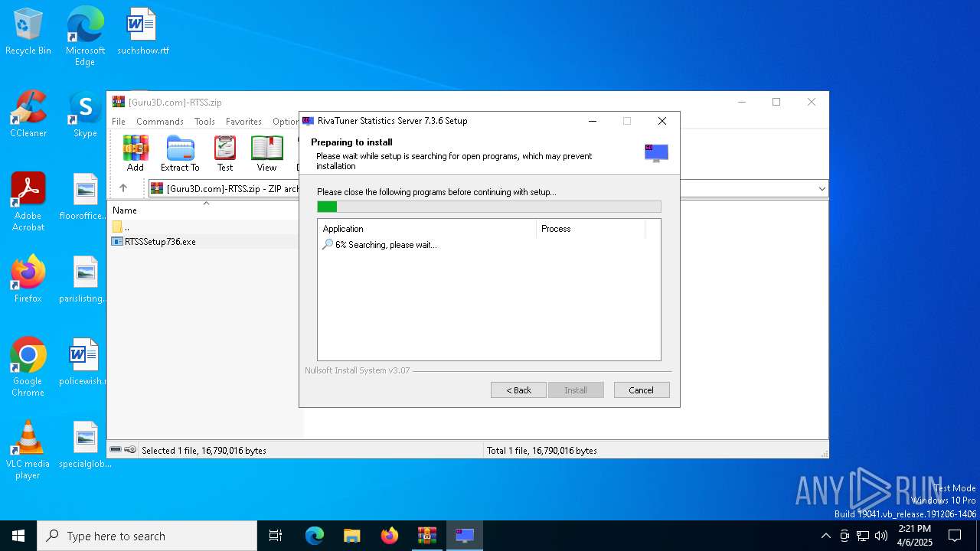980x551 pixels.
Task: Click the WinRAR status bar drive icon
Action: [x=116, y=450]
